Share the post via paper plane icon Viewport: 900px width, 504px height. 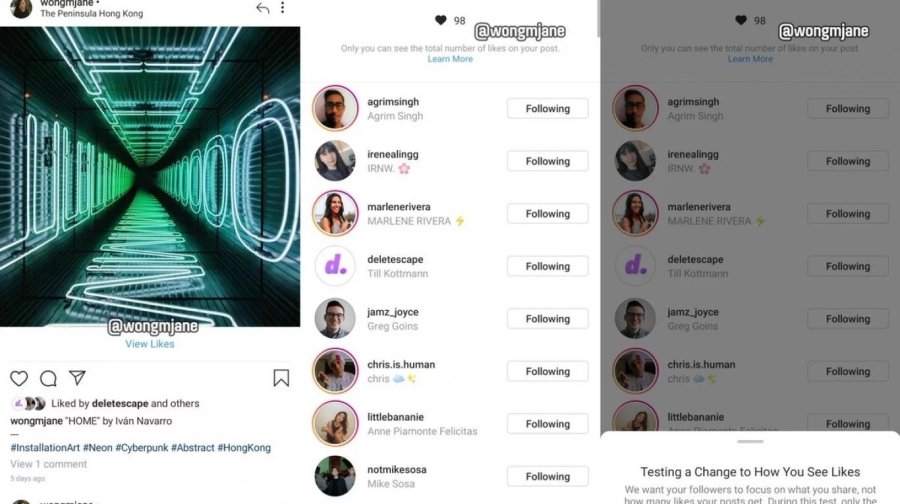pos(77,377)
